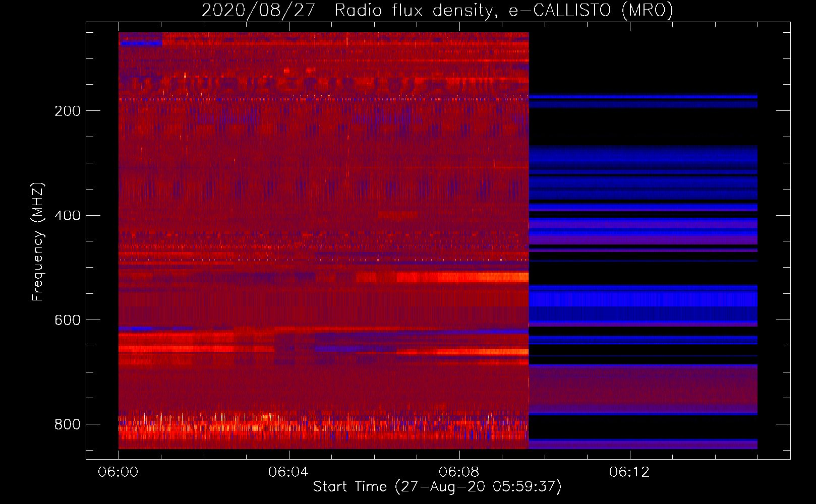Click the 06:12 time tick label
This screenshot has height=504, width=816.
629,472
